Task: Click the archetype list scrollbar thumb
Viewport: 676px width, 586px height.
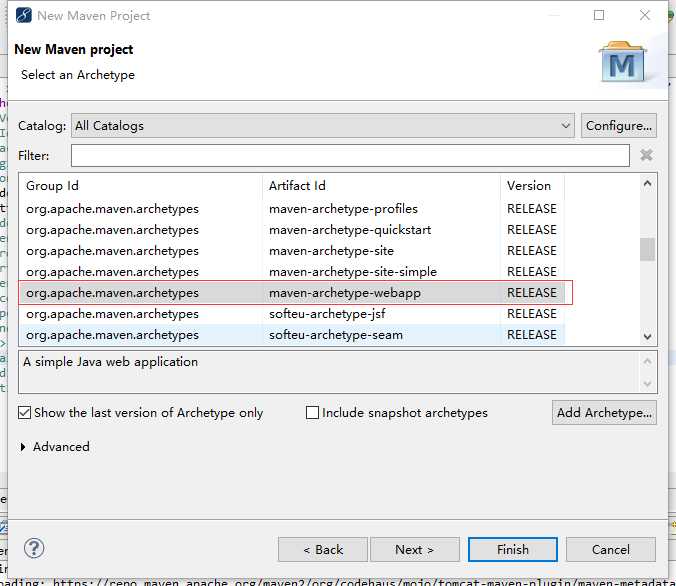Action: pyautogui.click(x=647, y=249)
